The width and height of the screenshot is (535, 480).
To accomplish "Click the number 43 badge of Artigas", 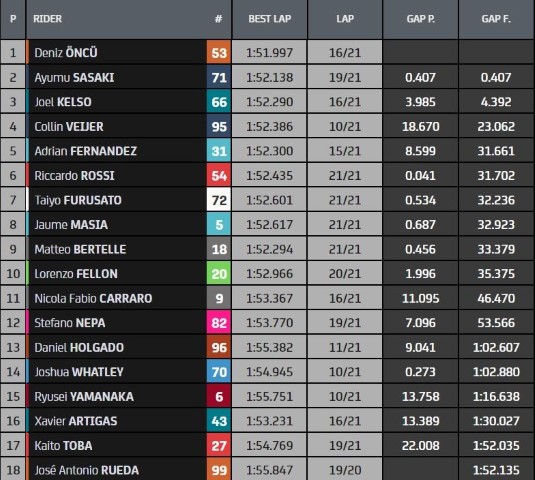I will pyautogui.click(x=219, y=421).
